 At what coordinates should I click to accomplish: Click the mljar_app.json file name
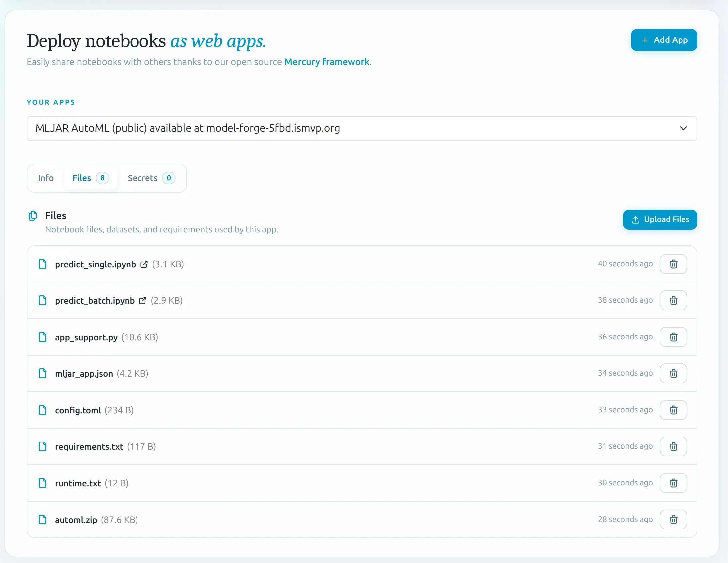(x=84, y=374)
